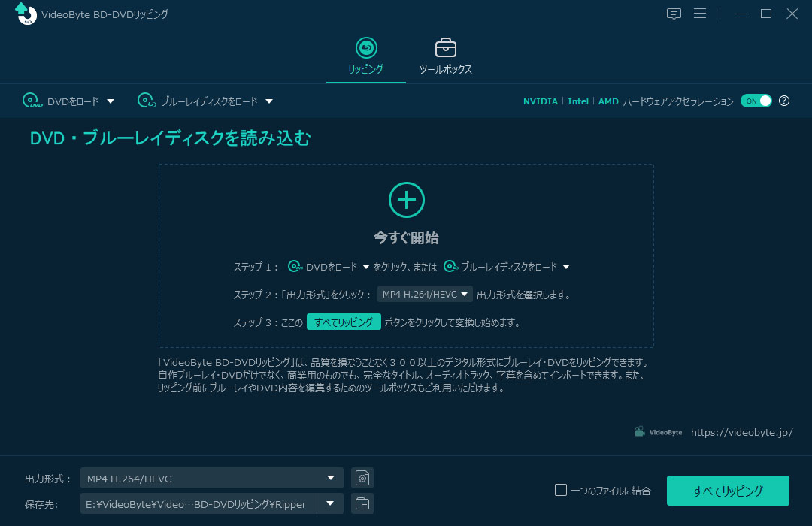
Task: Click the DVD・ブルーレイディスクを読み込む heading
Action: [171, 138]
